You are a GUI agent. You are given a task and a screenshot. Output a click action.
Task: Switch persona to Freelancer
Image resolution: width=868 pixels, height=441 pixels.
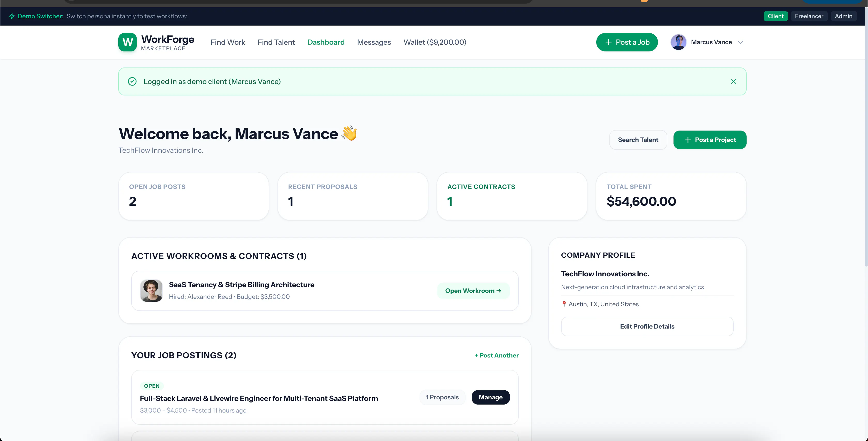point(809,16)
